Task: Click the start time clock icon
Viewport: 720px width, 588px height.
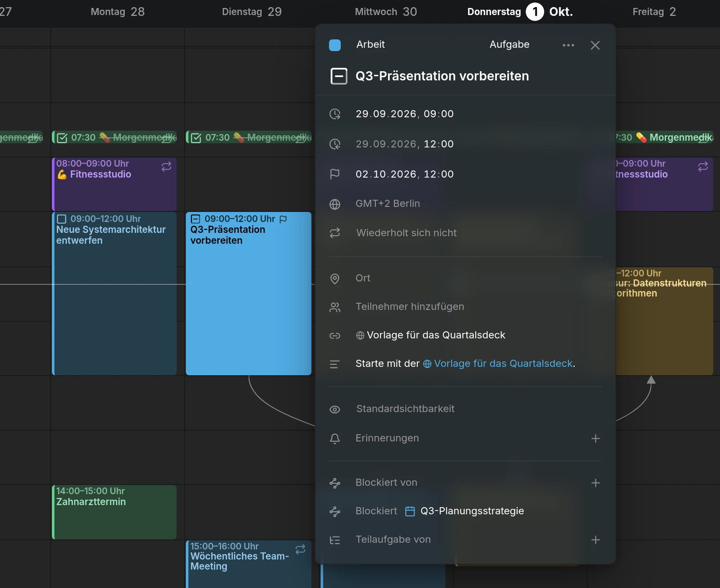Action: [335, 114]
